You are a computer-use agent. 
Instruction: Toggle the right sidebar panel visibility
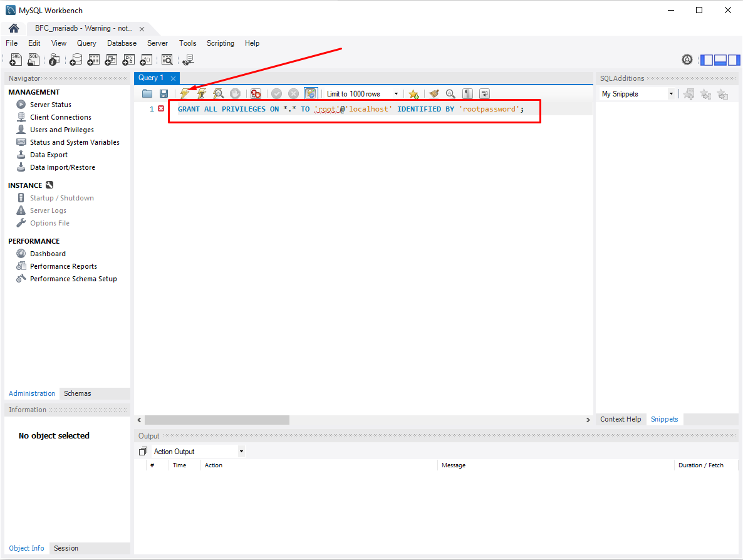[x=734, y=60]
